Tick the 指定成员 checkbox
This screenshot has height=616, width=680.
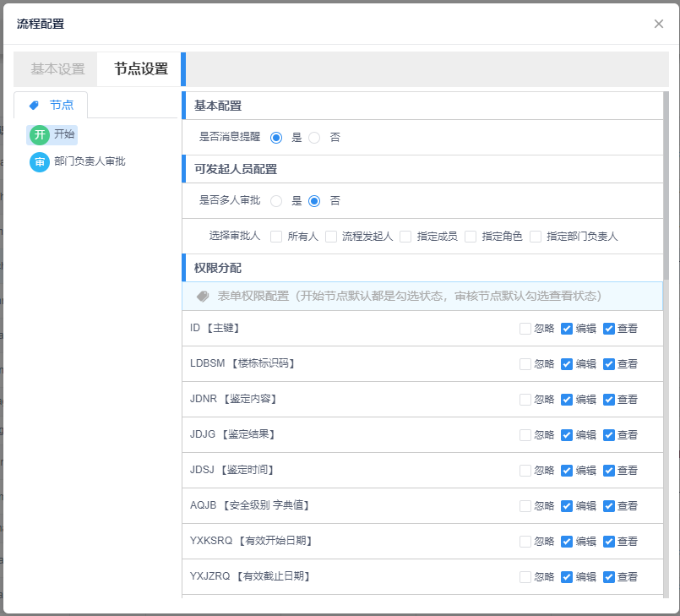coord(405,237)
